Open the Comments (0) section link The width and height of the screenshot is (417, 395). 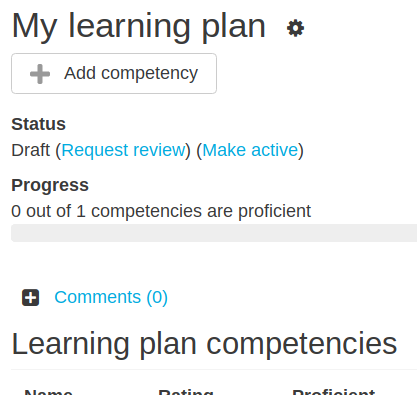click(x=111, y=297)
